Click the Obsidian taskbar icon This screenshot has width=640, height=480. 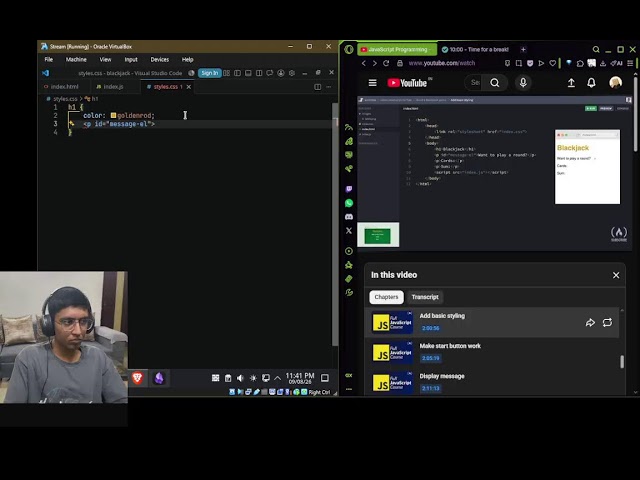(159, 378)
